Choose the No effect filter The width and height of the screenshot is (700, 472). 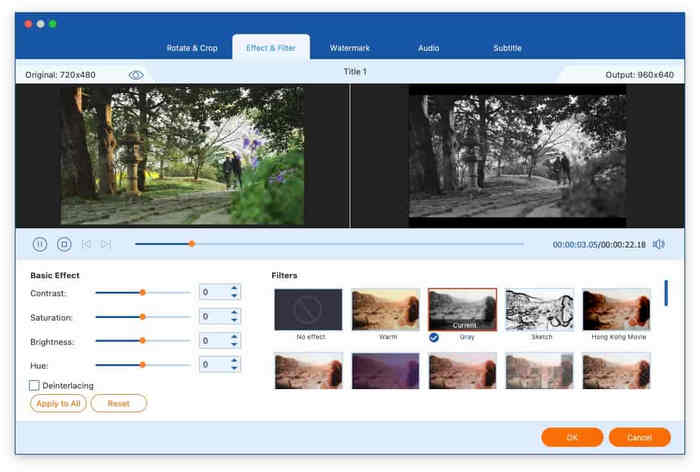pyautogui.click(x=308, y=310)
